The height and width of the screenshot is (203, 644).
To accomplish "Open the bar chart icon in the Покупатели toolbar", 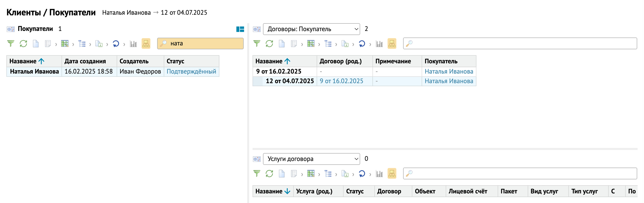I will [x=133, y=44].
